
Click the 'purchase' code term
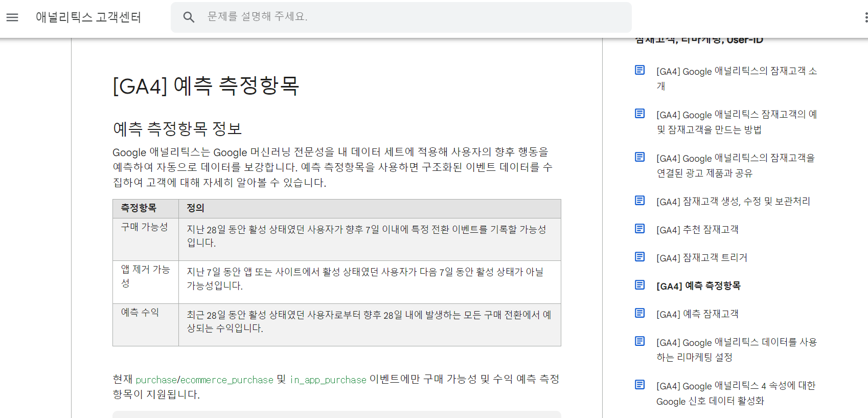click(156, 380)
